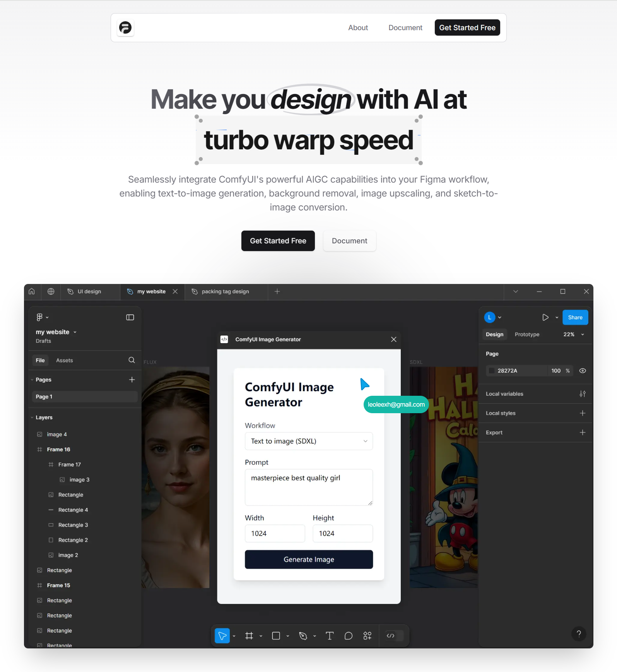617x672 pixels.
Task: Click the 28272A page color swatch
Action: [491, 371]
